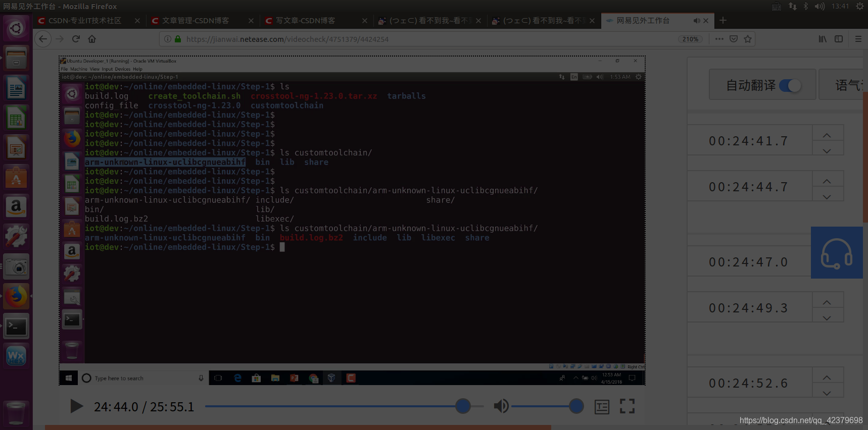This screenshot has width=868, height=430.
Task: Open Files manager from launcher
Action: coord(16,59)
